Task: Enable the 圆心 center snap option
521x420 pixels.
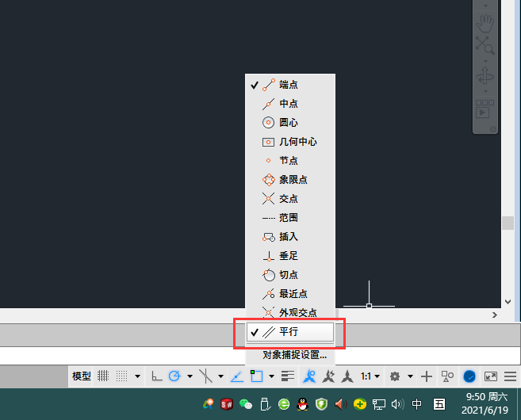Action: click(x=289, y=123)
